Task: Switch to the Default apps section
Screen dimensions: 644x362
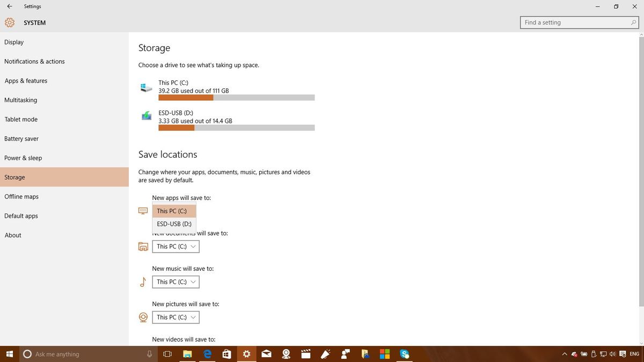Action: pyautogui.click(x=21, y=216)
